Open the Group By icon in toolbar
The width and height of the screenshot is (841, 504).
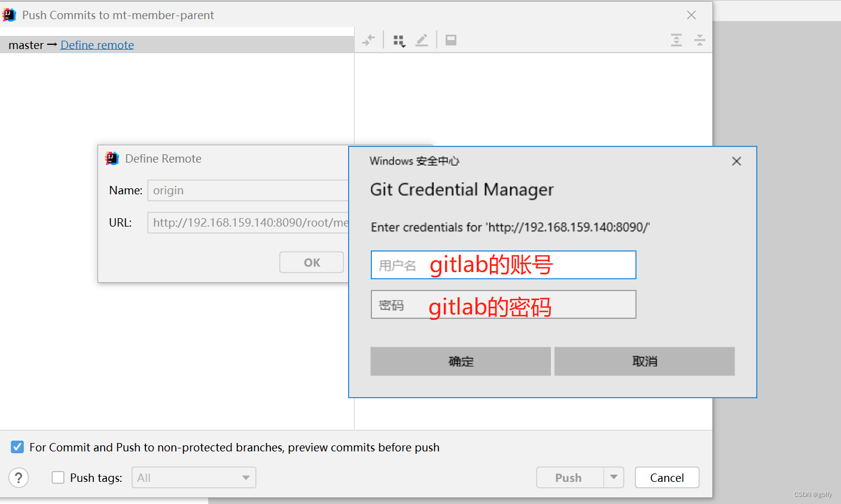click(399, 40)
